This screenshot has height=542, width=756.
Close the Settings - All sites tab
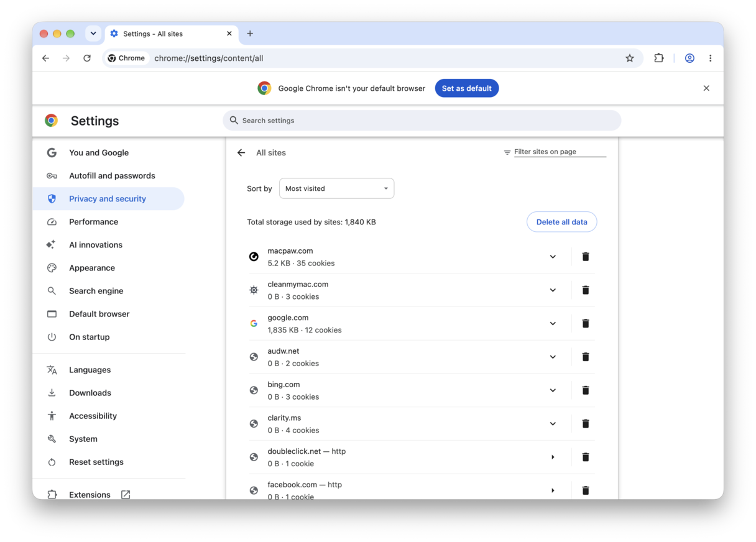pos(229,34)
